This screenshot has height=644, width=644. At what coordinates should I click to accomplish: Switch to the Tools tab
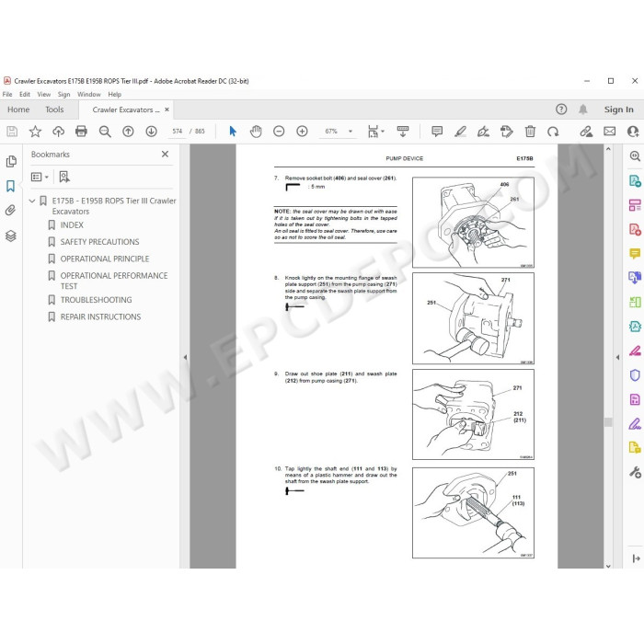click(54, 109)
